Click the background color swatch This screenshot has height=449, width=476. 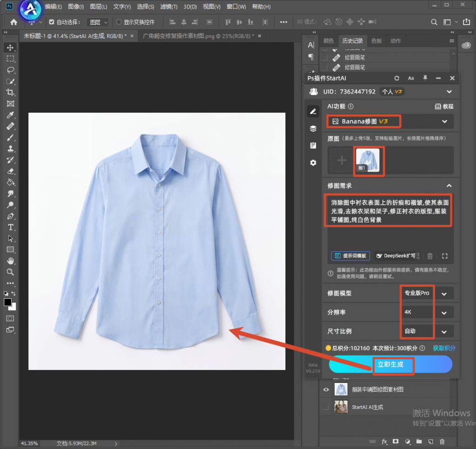13,308
